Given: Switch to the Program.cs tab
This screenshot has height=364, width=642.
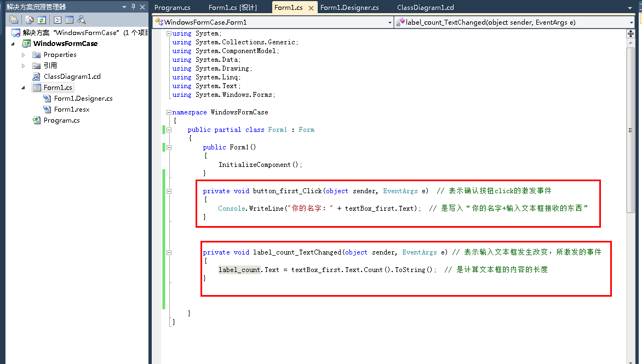Looking at the screenshot, I should (x=174, y=7).
